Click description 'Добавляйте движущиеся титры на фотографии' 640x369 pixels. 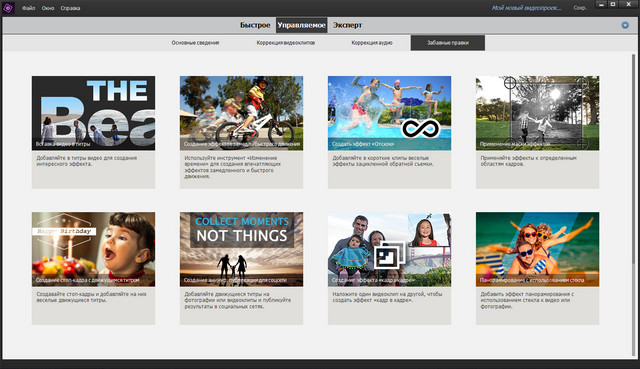tap(238, 300)
